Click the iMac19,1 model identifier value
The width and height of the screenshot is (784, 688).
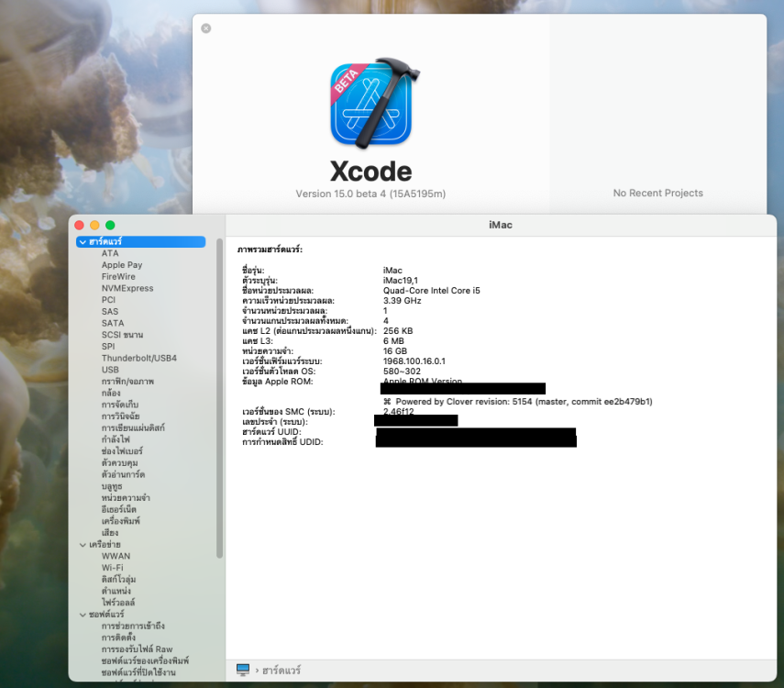coord(401,280)
